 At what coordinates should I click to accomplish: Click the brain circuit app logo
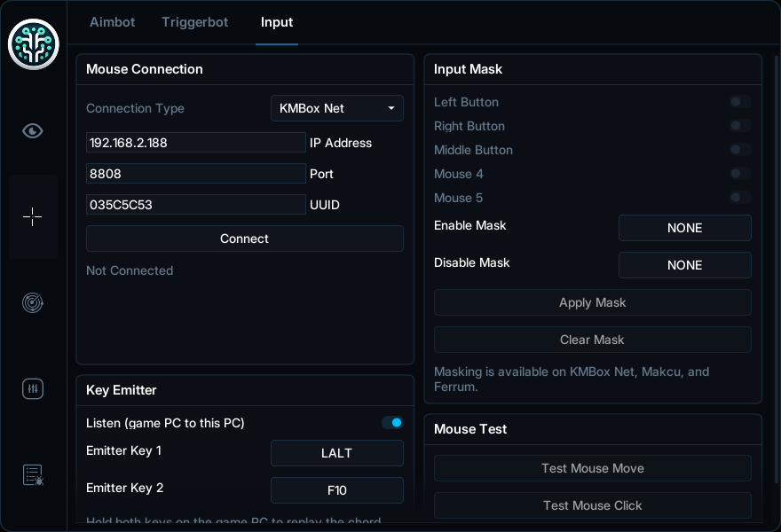click(34, 44)
